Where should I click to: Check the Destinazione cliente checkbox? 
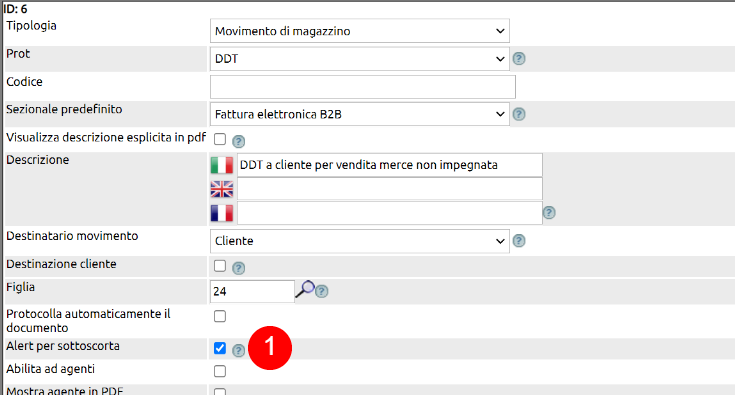click(x=220, y=266)
